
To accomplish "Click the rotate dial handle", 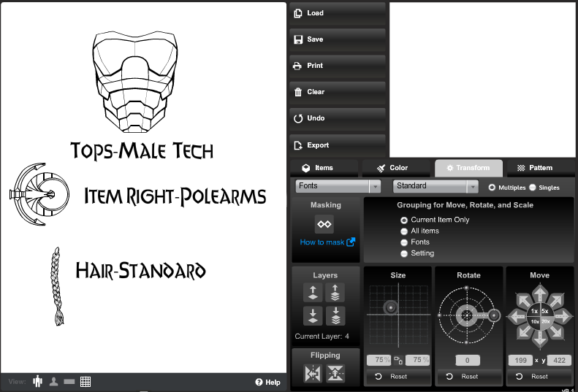I will pyautogui.click(x=495, y=315).
